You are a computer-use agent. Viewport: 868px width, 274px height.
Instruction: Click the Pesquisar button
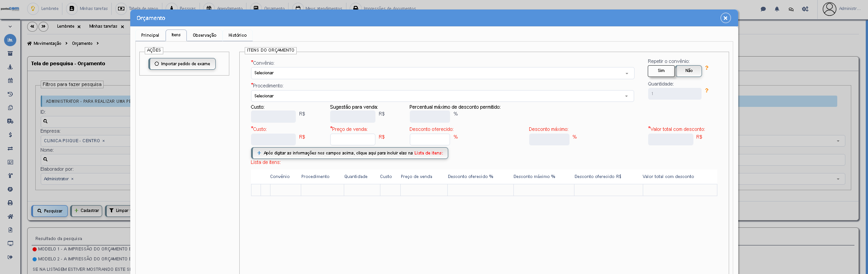pyautogui.click(x=50, y=211)
